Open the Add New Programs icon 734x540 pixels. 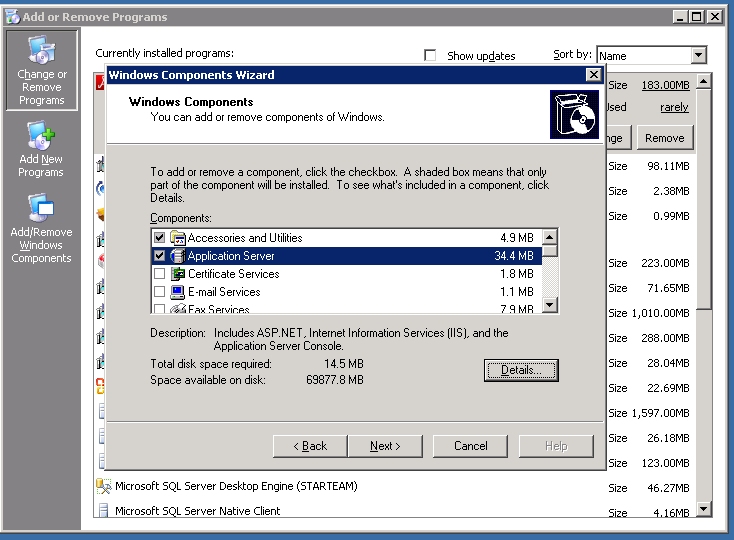click(41, 137)
